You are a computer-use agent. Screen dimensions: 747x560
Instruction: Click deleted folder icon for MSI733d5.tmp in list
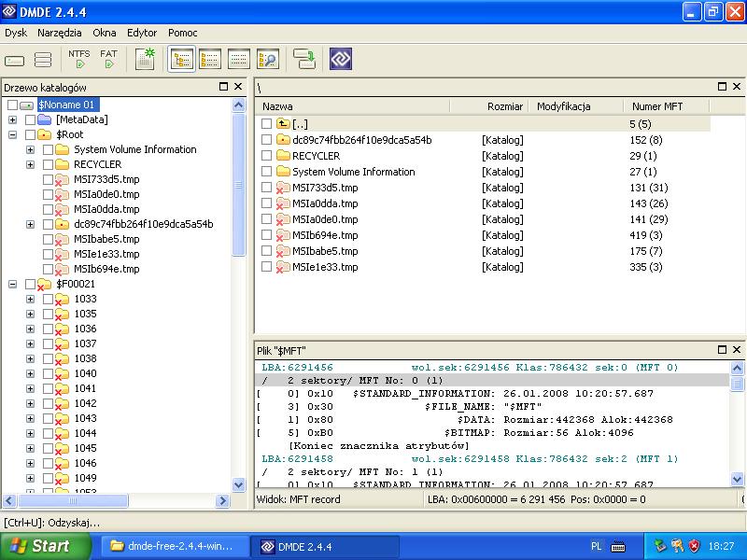(x=283, y=189)
